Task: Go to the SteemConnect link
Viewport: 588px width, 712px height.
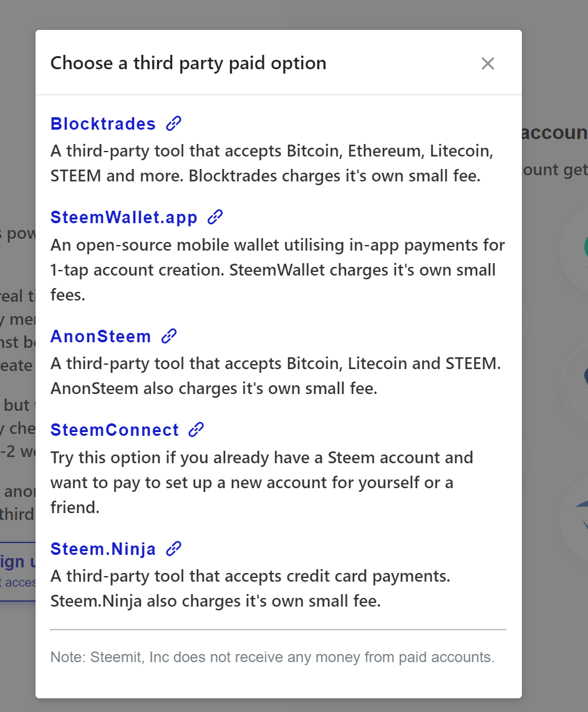Action: pyautogui.click(x=115, y=430)
